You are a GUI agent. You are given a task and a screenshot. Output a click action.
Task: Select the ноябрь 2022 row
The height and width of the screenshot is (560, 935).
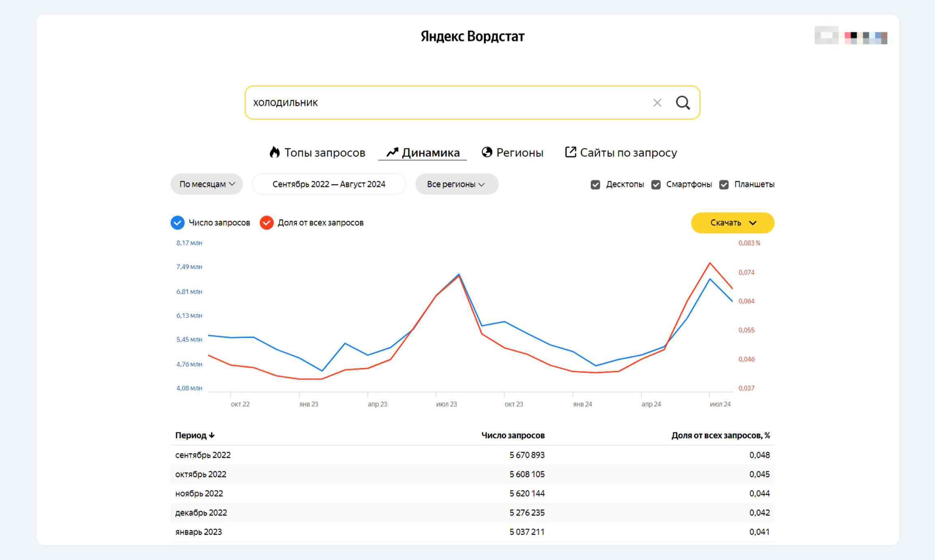tap(472, 494)
